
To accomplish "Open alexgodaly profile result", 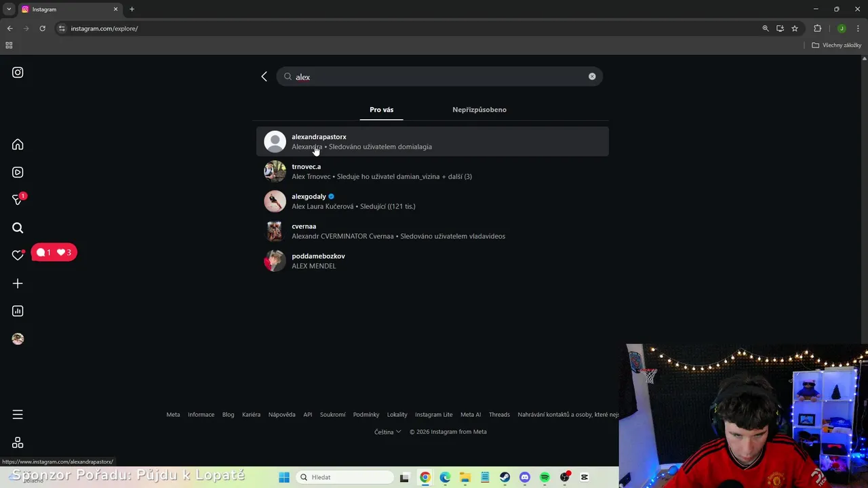I will pyautogui.click(x=433, y=201).
